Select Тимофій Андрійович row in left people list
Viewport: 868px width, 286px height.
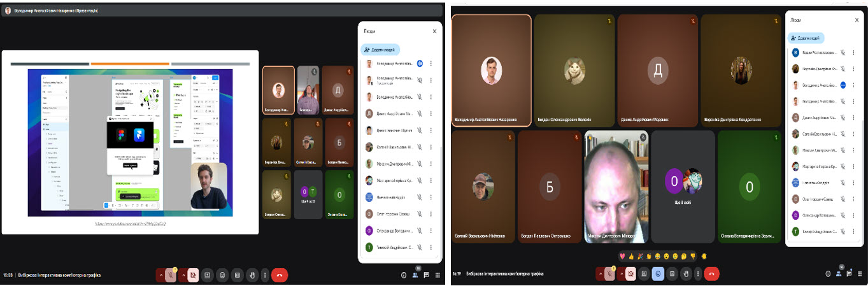click(x=399, y=247)
